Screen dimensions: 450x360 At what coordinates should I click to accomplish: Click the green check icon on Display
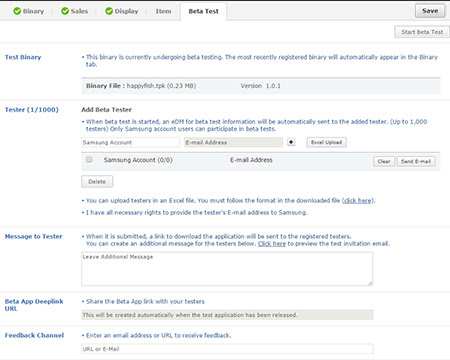click(x=109, y=11)
